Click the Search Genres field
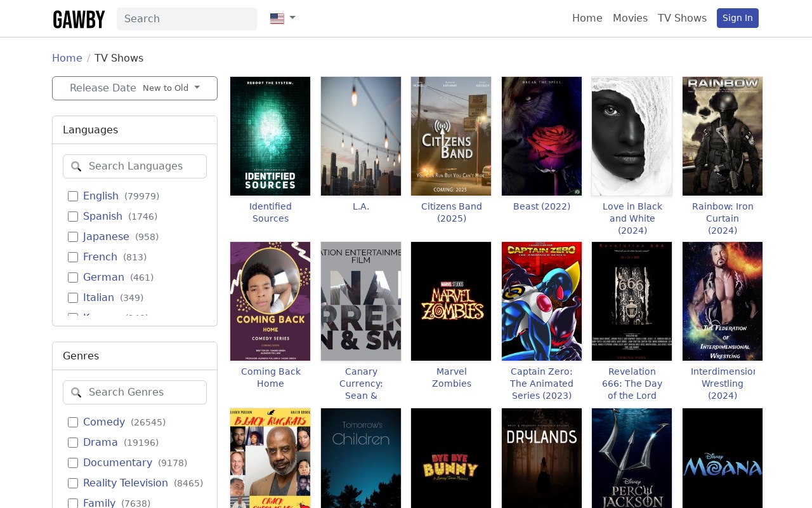Image resolution: width=812 pixels, height=508 pixels. 134,392
